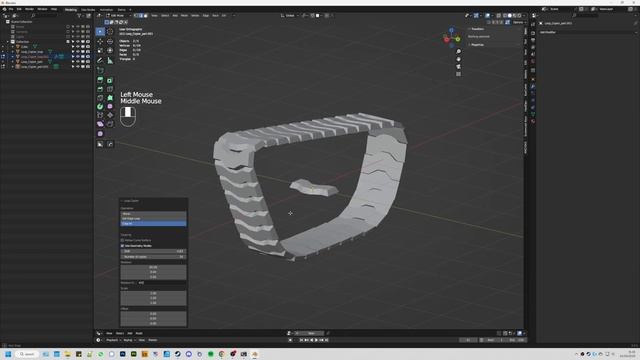Select the Move tool
Viewport: 640px width, 360px height.
coord(100,41)
